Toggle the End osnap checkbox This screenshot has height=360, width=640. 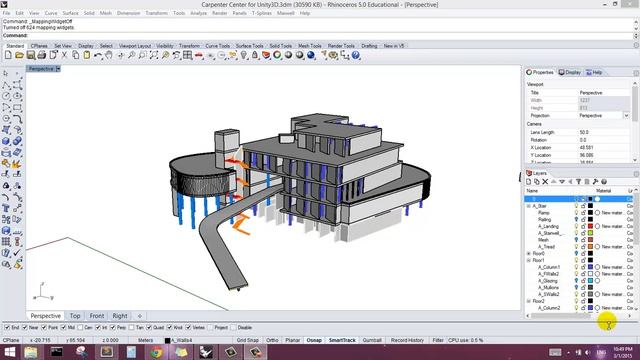coord(7,327)
